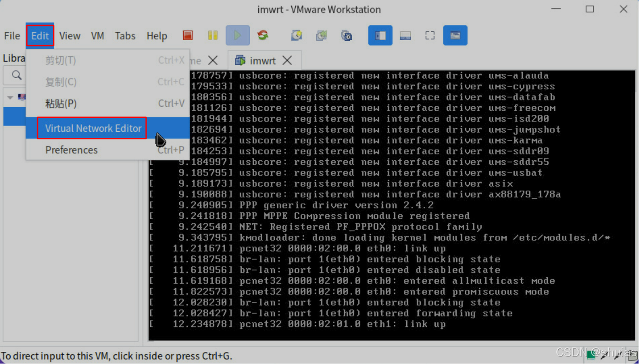Switch to the imwrt tab
This screenshot has height=364, width=639.
point(265,60)
